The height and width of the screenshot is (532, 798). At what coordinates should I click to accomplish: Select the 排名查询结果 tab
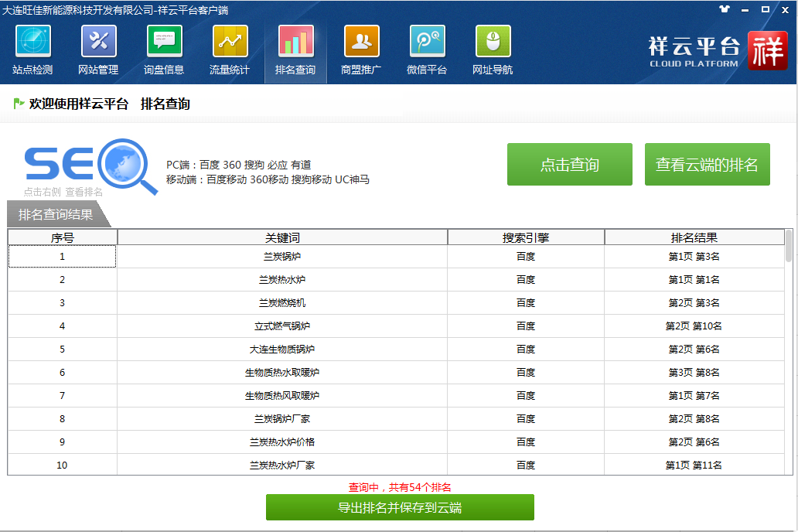[56, 214]
